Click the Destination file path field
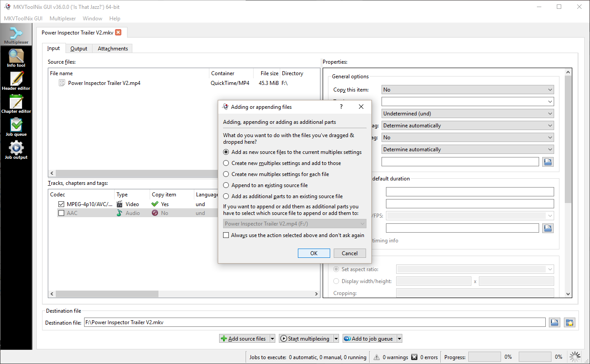The height and width of the screenshot is (364, 590). [314, 322]
